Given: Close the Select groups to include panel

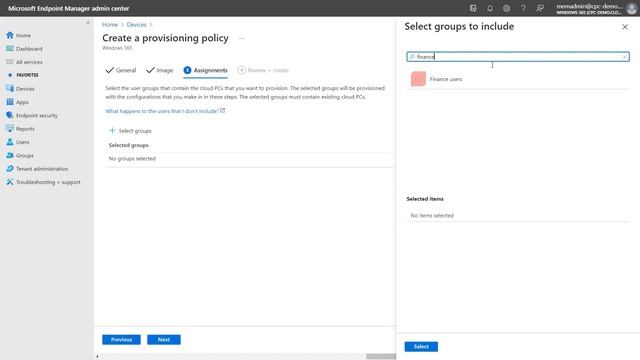Looking at the screenshot, I should [x=625, y=27].
